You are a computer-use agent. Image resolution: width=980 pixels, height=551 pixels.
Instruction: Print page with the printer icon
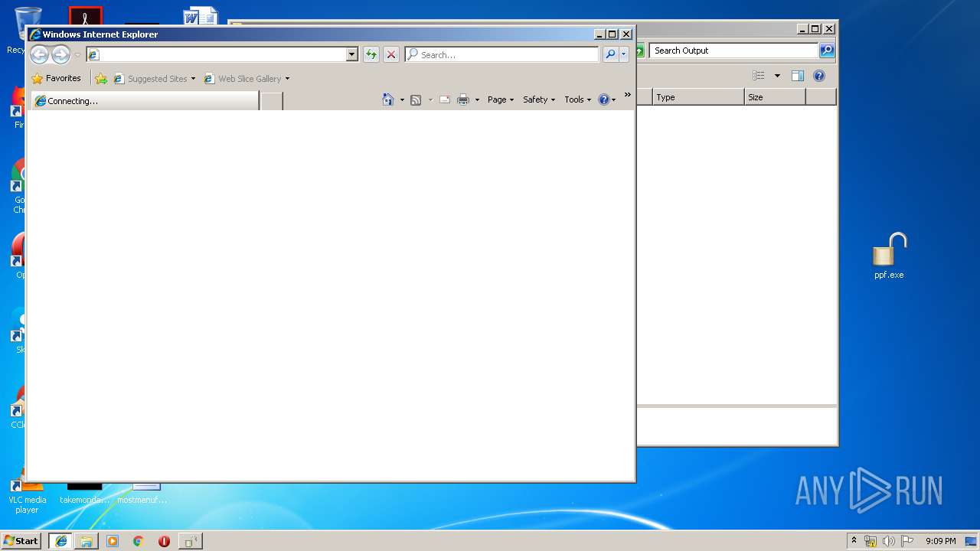click(x=463, y=99)
